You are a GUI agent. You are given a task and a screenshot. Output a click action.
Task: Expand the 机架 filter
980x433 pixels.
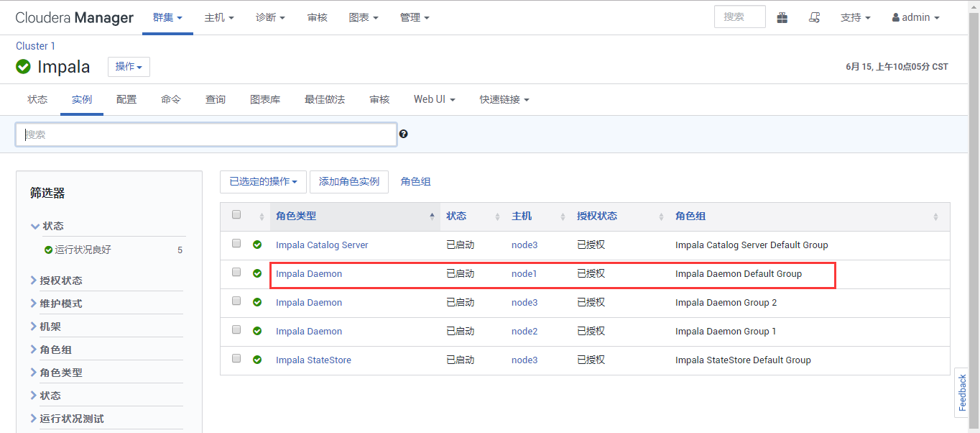pyautogui.click(x=46, y=327)
